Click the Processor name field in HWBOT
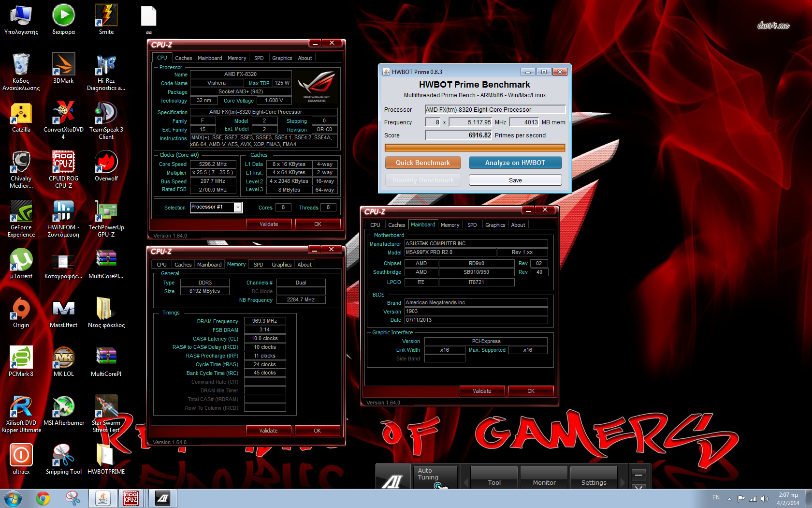812x508 pixels. (495, 110)
